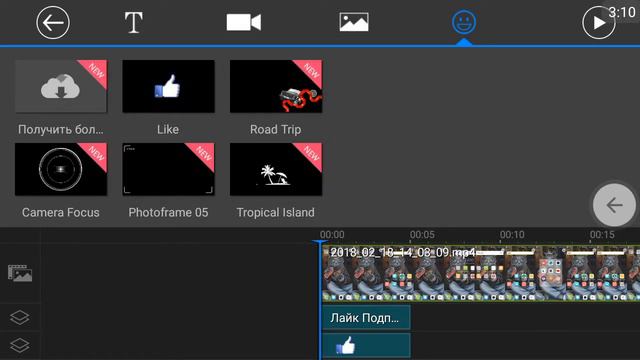The image size is (640, 360).
Task: Click the 00:10 mark on timeline ruler
Action: point(512,235)
